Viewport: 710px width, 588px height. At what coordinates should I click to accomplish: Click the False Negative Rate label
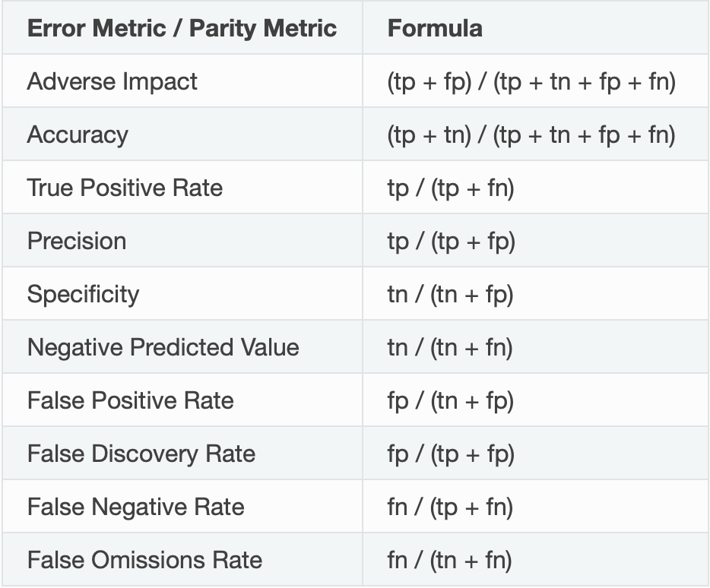pos(136,507)
